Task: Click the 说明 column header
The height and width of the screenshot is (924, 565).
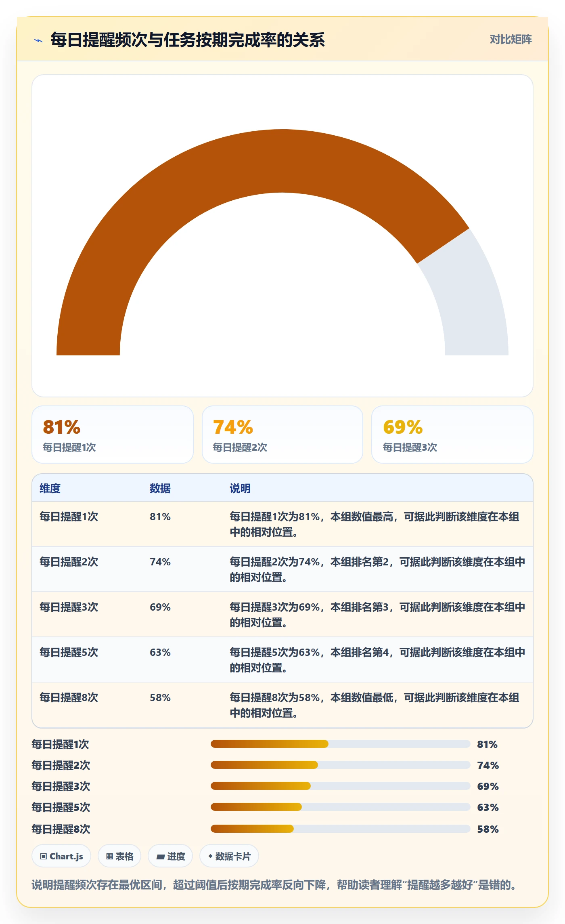Action: coord(240,488)
